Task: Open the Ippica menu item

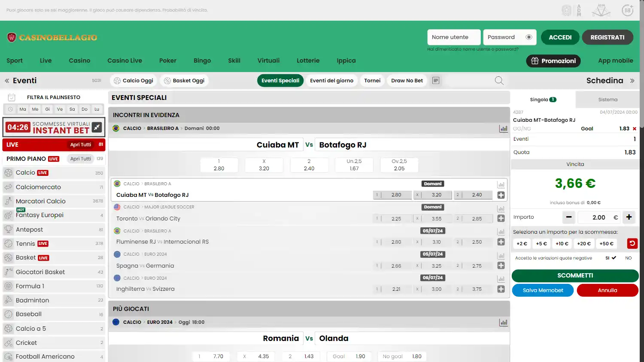Action: [x=346, y=60]
